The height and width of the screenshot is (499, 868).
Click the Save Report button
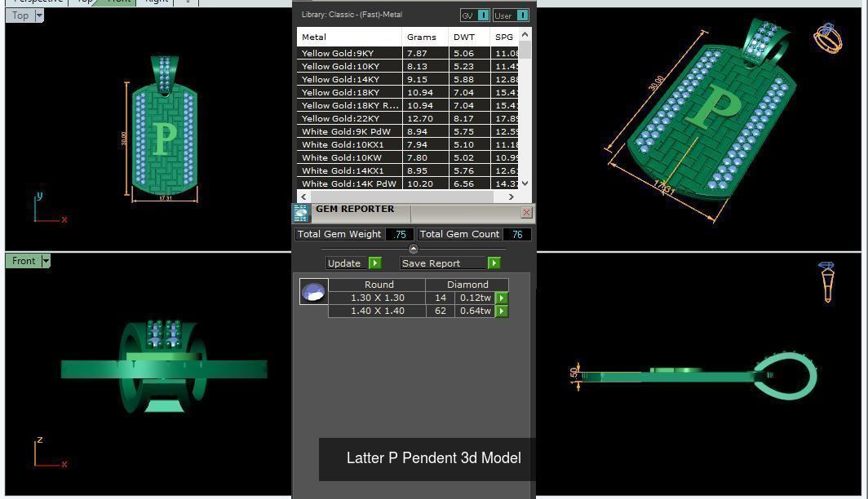point(443,263)
